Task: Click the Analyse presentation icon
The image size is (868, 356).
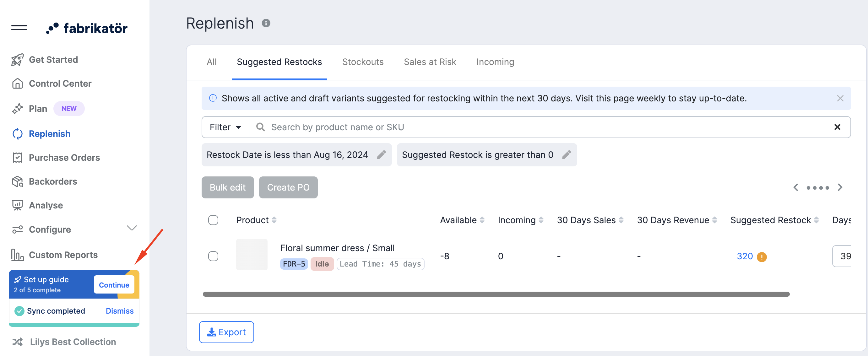Action: [x=18, y=205]
